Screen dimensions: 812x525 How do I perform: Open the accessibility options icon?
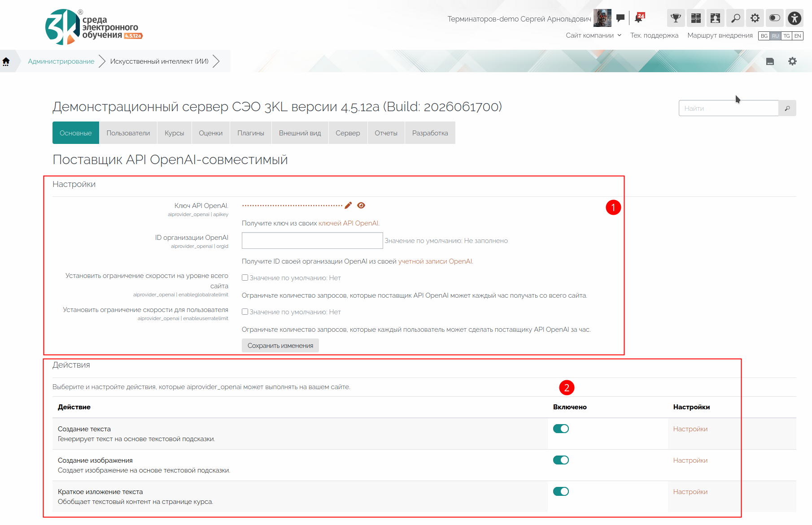795,18
